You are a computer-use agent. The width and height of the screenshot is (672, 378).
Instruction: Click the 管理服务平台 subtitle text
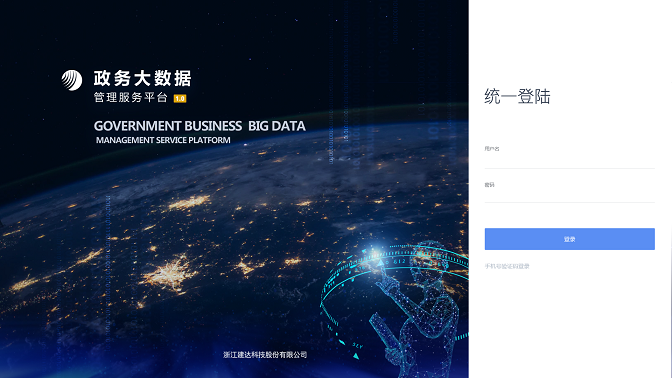click(x=131, y=98)
